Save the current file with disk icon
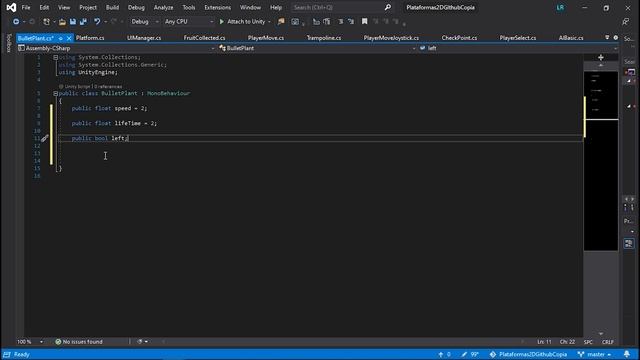Image resolution: width=640 pixels, height=360 pixels. pyautogui.click(x=73, y=22)
